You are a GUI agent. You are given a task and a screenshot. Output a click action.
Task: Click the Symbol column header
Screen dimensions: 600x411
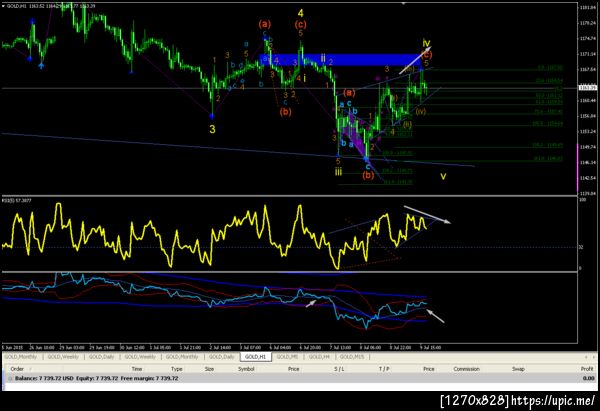[246, 369]
